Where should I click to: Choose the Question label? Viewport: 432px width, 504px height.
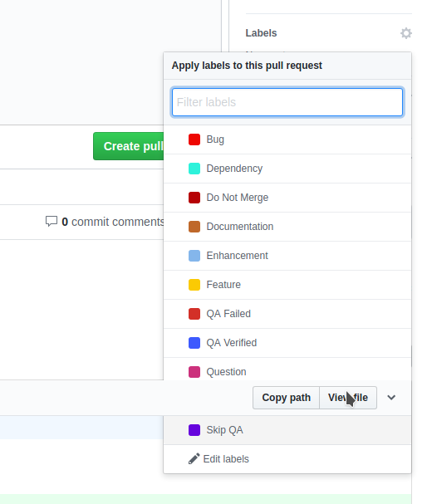(287, 369)
